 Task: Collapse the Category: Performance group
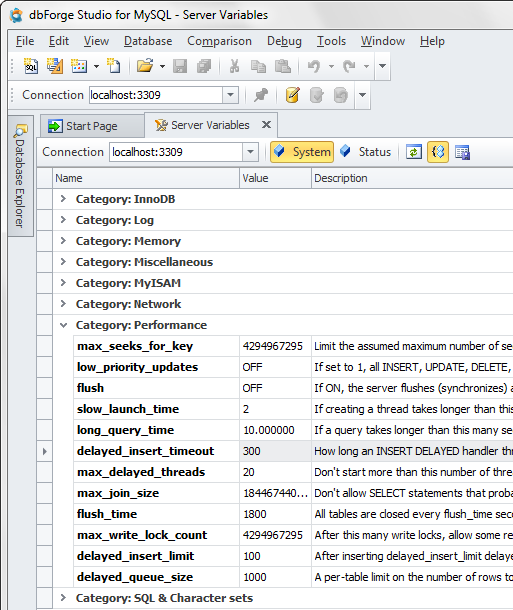pyautogui.click(x=63, y=325)
